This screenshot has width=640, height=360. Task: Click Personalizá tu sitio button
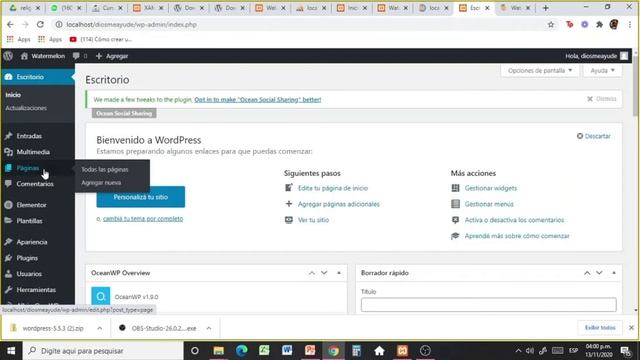point(140,197)
